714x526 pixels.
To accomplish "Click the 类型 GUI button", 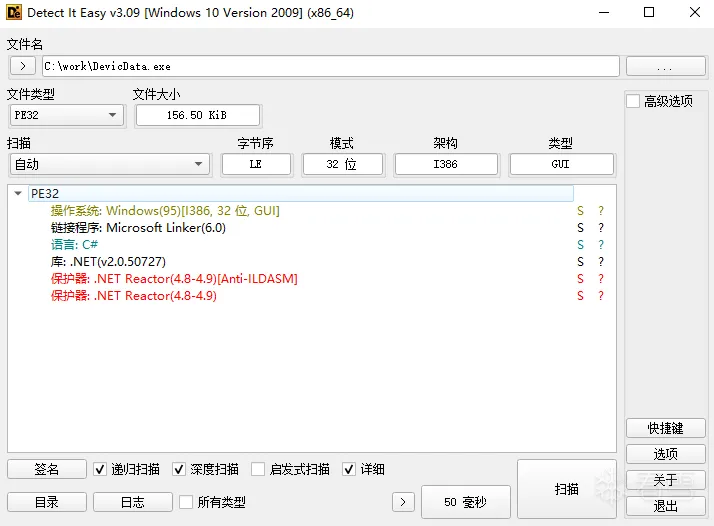I will tap(561, 164).
